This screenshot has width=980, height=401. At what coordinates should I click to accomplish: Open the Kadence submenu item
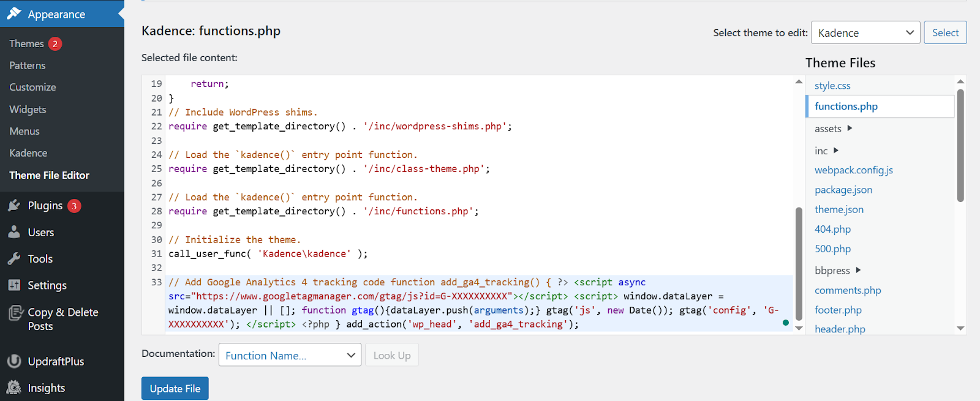28,153
